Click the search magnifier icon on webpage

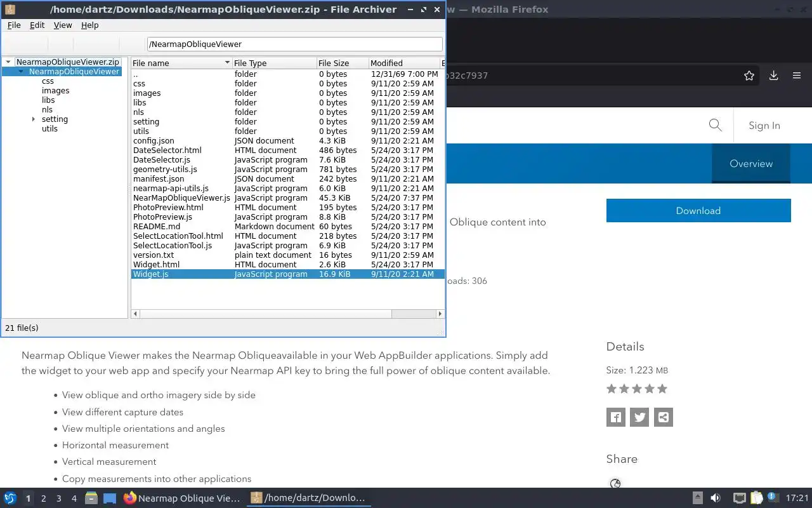point(716,125)
